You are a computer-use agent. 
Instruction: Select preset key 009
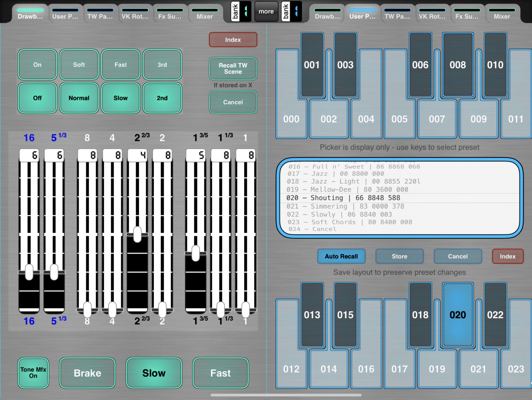(x=478, y=119)
